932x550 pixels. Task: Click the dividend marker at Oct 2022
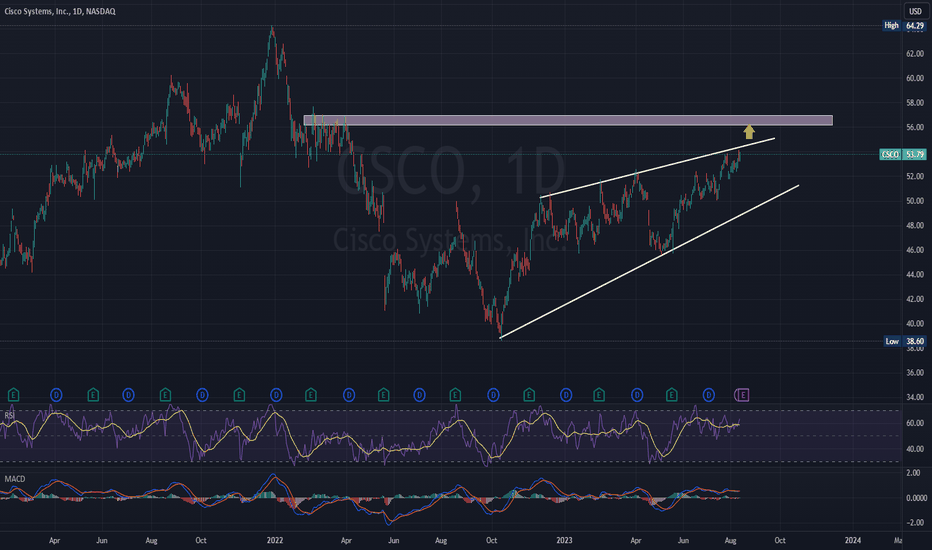click(493, 394)
